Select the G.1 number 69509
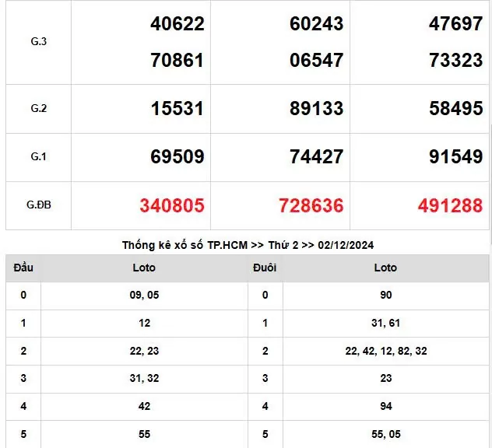Image resolution: width=492 pixels, height=448 pixels. point(177,157)
